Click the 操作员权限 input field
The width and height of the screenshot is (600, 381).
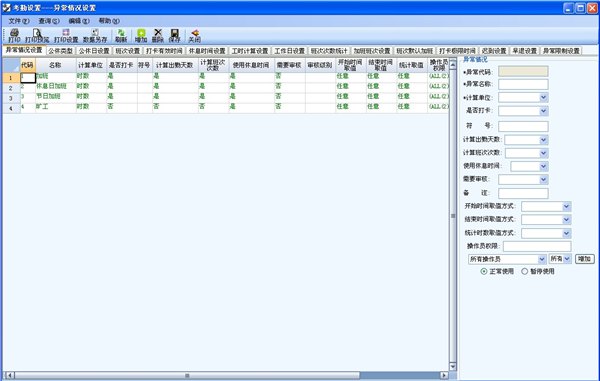(x=537, y=246)
